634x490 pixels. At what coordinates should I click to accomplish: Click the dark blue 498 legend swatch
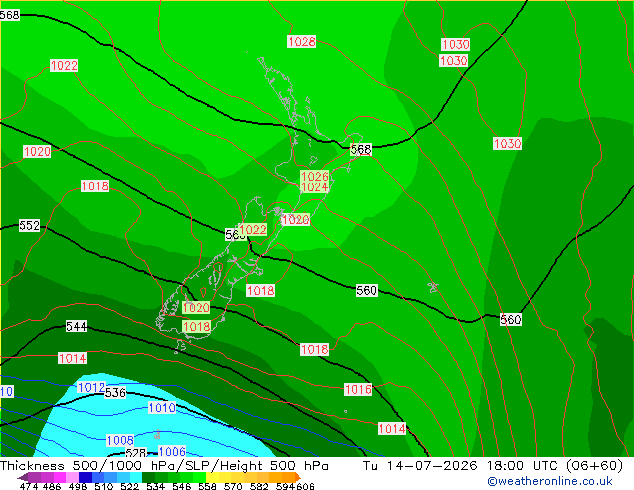tap(85, 477)
